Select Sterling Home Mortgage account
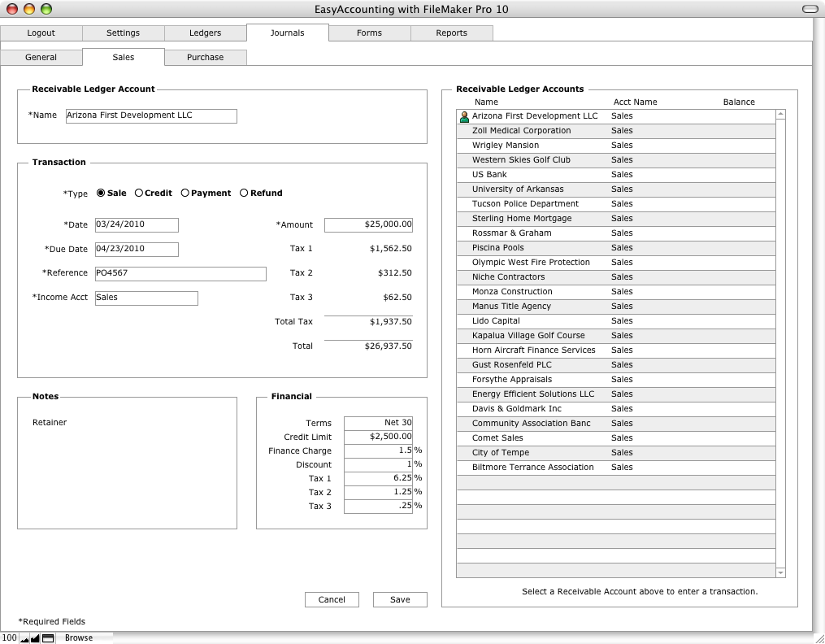Viewport: 825px width, 644px height. 616,219
